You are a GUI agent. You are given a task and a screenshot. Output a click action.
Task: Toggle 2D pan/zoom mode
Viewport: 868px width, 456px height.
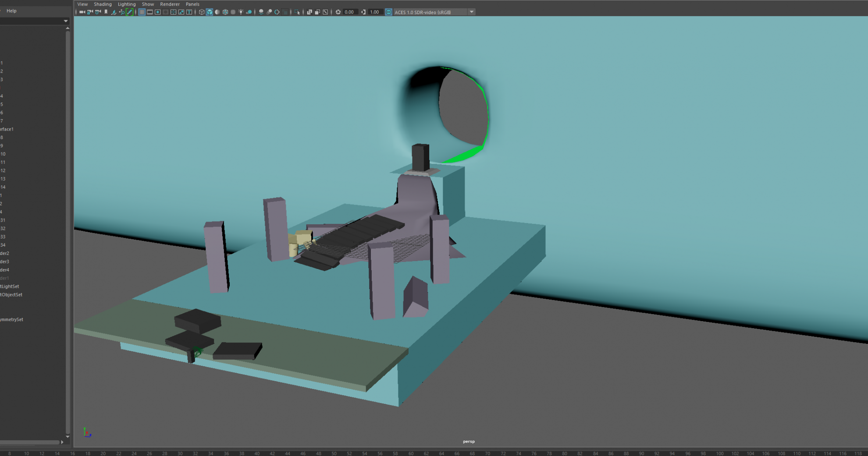[x=122, y=12]
